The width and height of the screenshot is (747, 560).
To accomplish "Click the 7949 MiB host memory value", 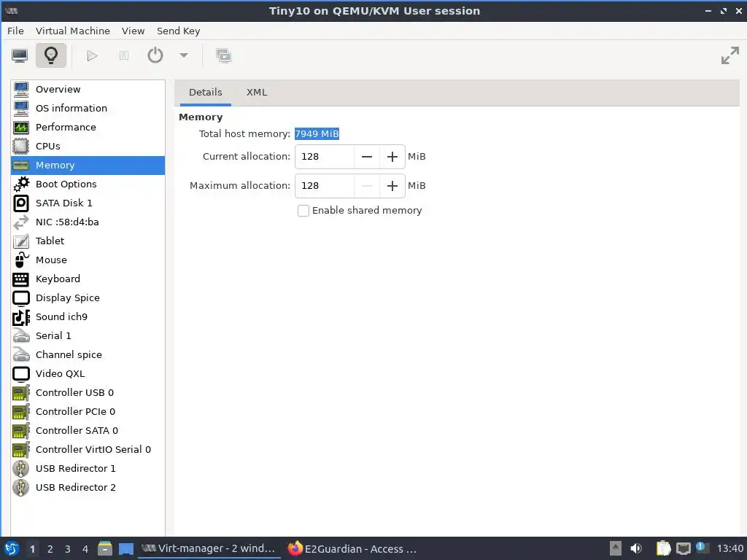I will 317,134.
